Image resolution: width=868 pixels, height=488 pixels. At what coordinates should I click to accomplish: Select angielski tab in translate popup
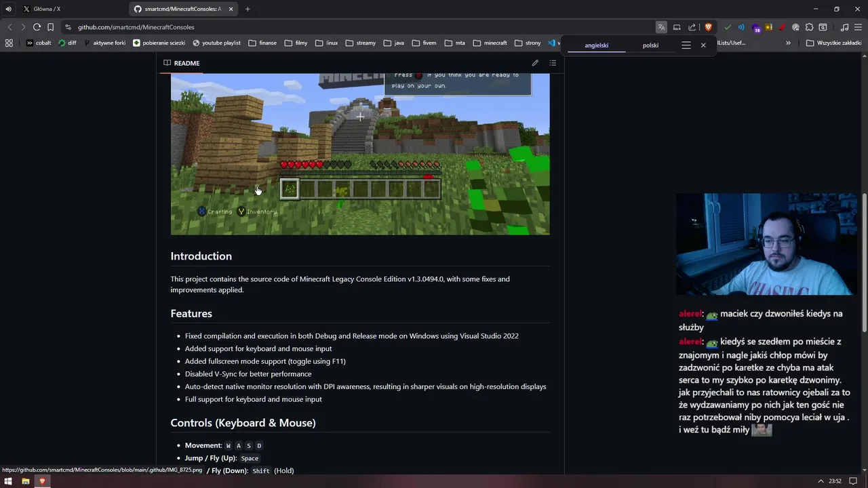pos(597,45)
